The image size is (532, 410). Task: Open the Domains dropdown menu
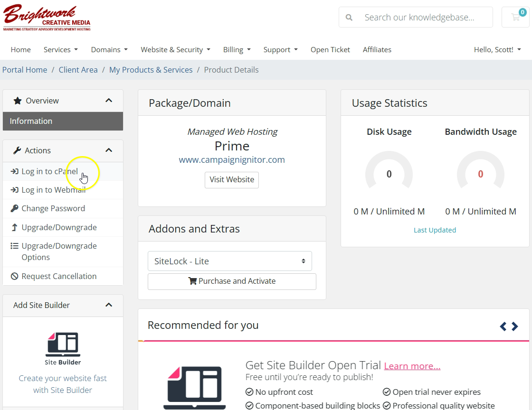109,49
